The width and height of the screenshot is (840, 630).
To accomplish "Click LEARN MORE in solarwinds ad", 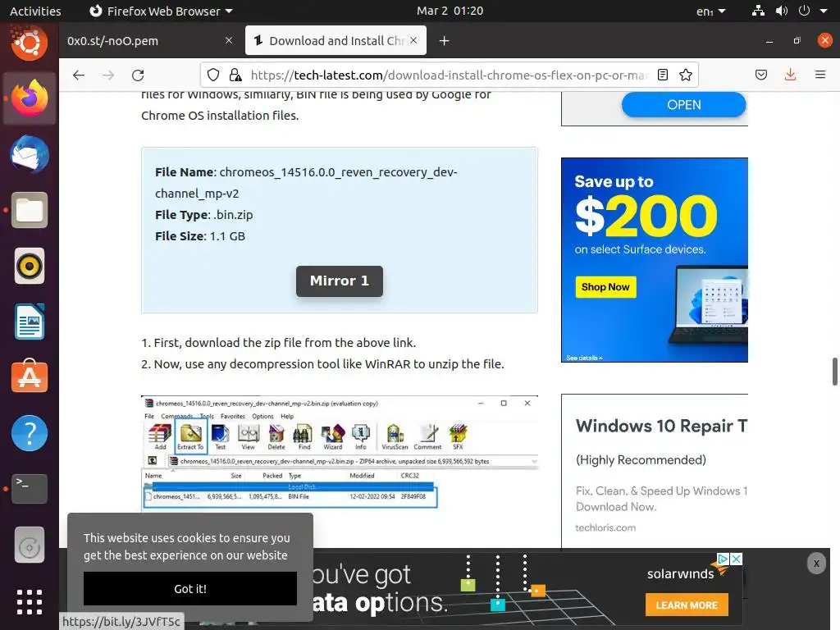I will point(687,605).
